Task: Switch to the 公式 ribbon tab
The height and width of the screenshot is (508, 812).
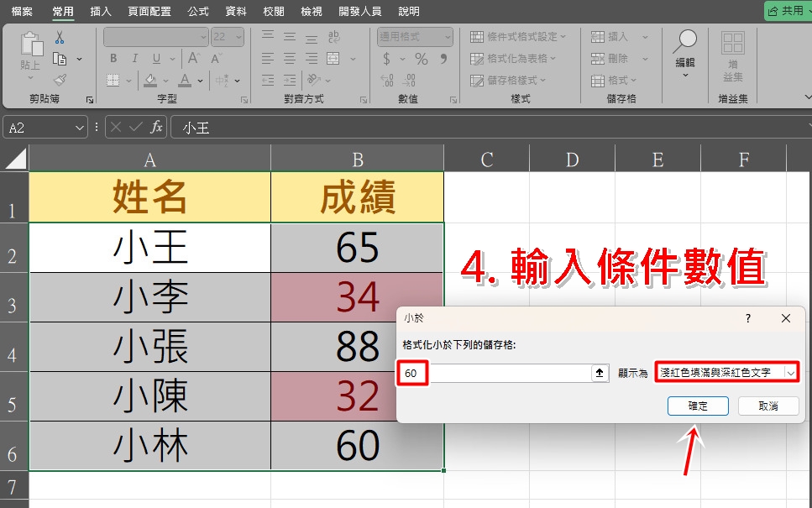Action: click(x=198, y=12)
